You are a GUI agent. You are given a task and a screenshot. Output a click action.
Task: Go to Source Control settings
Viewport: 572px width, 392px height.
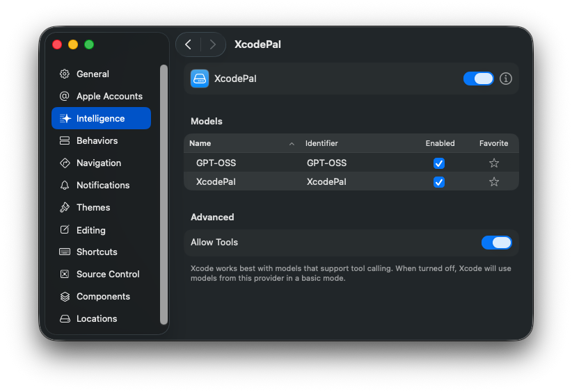101,274
